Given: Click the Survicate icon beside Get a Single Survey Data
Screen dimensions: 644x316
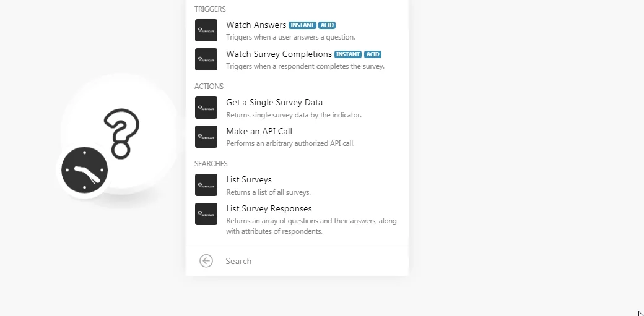Looking at the screenshot, I should tap(206, 108).
